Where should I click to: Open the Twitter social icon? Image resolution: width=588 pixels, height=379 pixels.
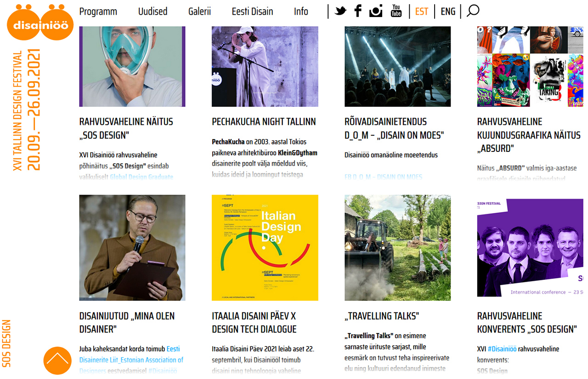(x=340, y=11)
